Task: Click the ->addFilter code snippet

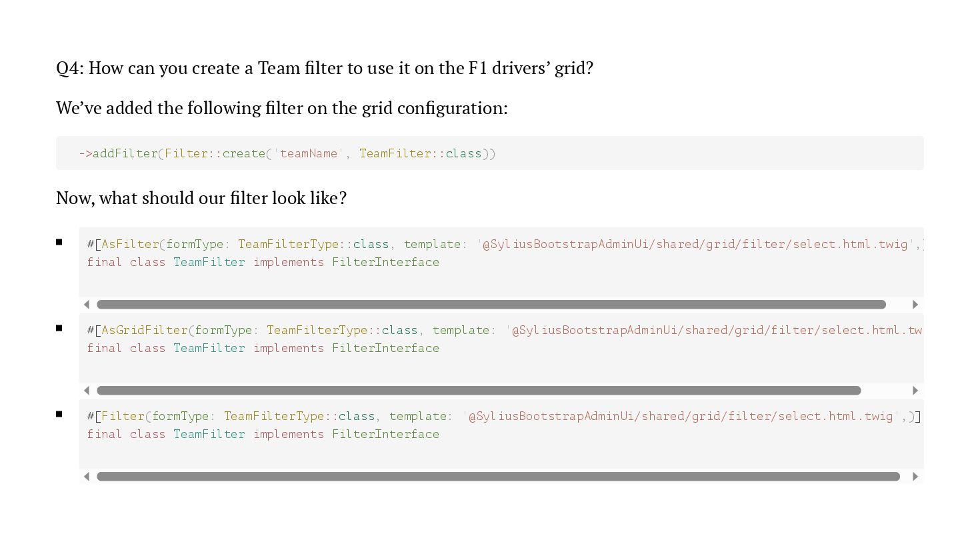Action: pyautogui.click(x=287, y=153)
